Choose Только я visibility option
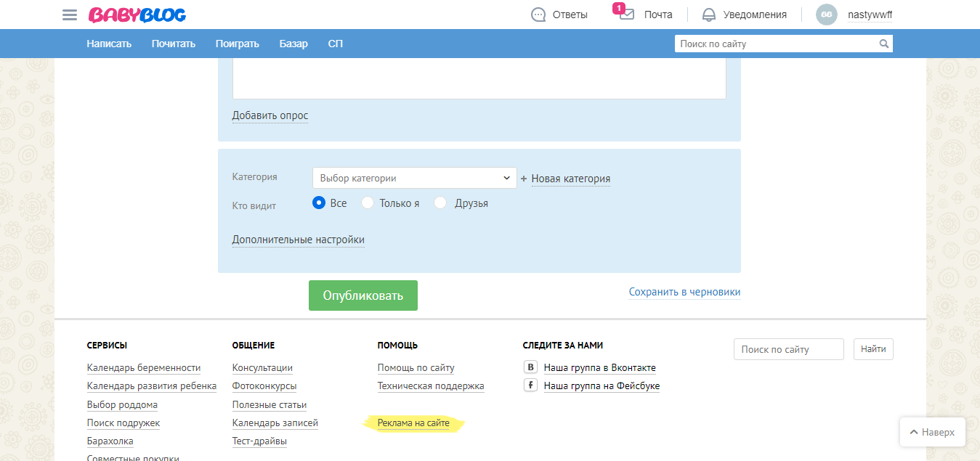980x461 pixels. 368,203
